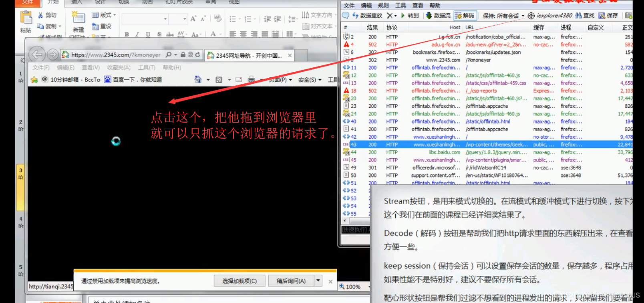Click the Compatibility View icon in address bar
The height and width of the screenshot is (303, 644).
[190, 55]
